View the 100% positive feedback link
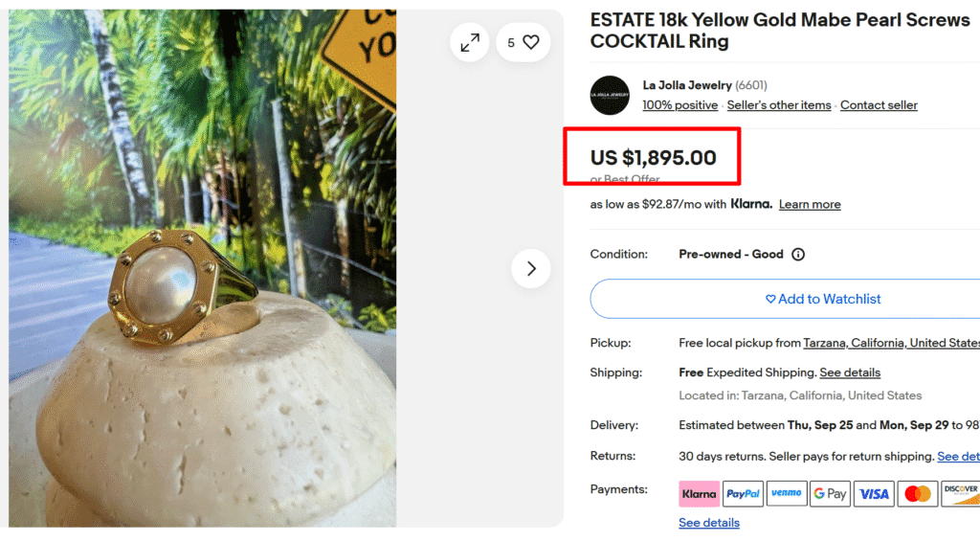The width and height of the screenshot is (980, 541). click(679, 105)
